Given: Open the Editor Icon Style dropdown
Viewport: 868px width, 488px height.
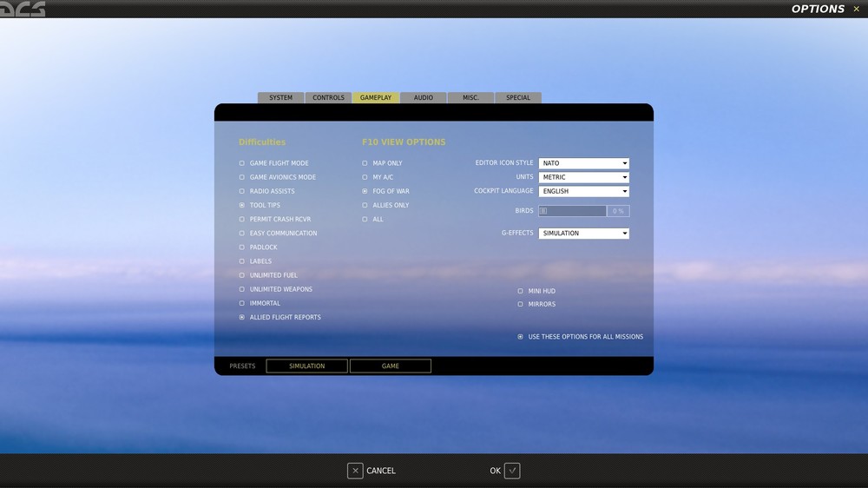Looking at the screenshot, I should [584, 163].
